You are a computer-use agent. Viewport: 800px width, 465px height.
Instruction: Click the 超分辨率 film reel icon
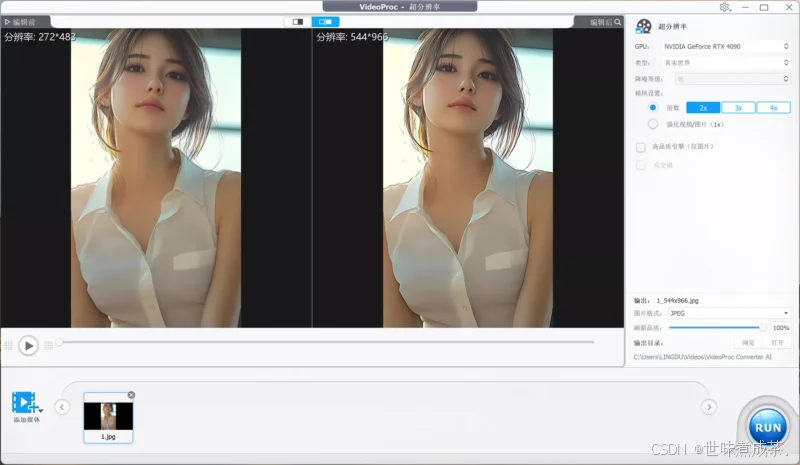pyautogui.click(x=643, y=27)
